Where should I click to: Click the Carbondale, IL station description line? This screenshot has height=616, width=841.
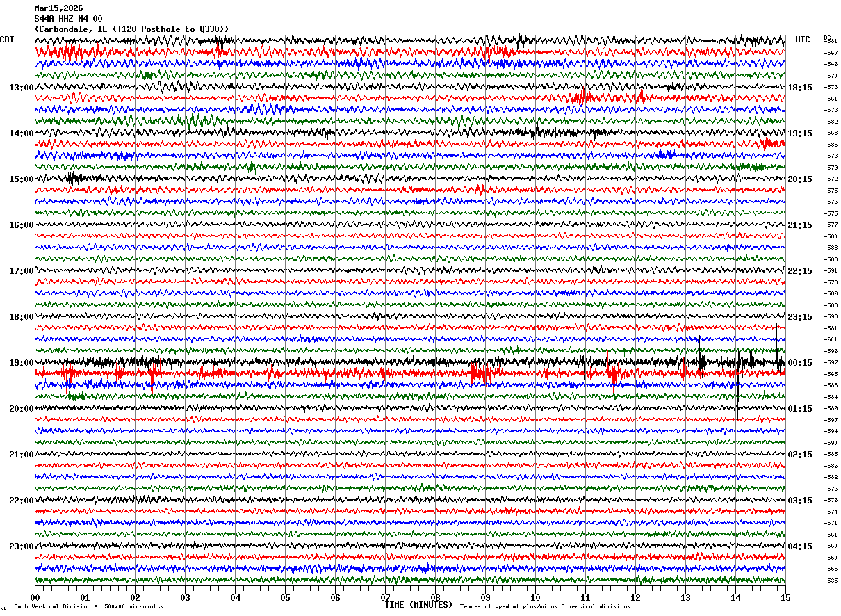tap(131, 29)
